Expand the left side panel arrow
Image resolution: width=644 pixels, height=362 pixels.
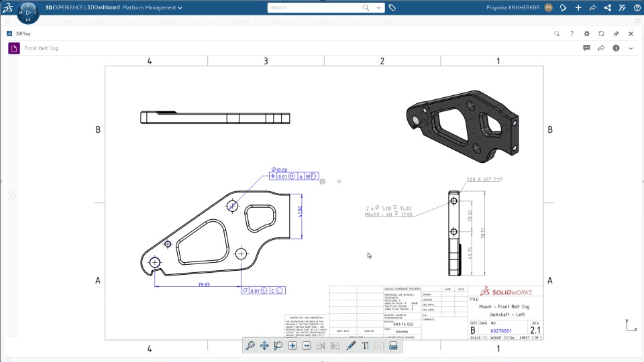point(11,196)
